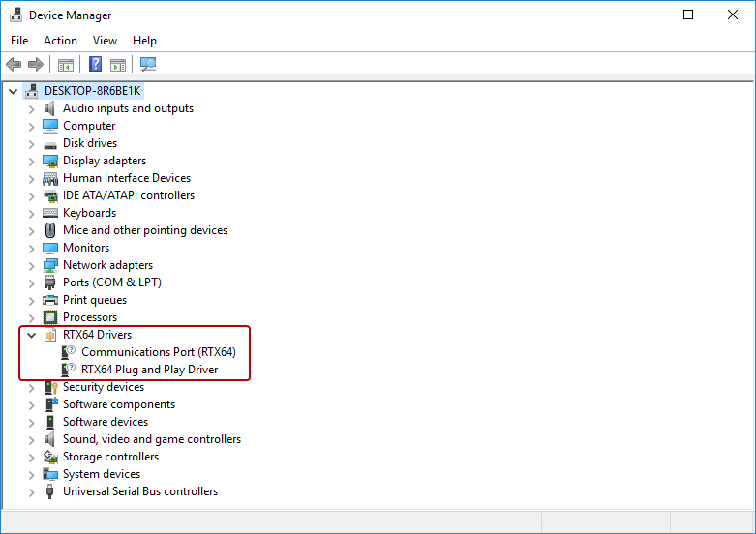The height and width of the screenshot is (534, 756).
Task: Select the Storage controllers label
Action: pos(111,457)
